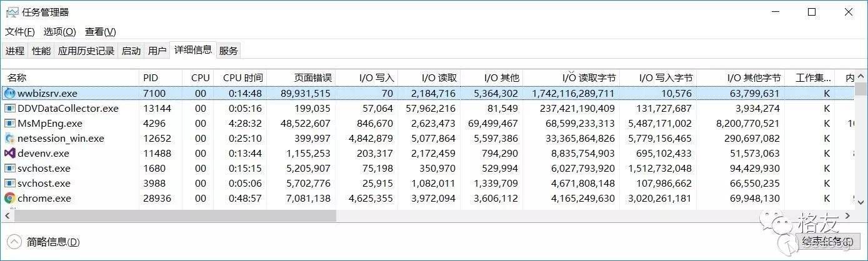The height and width of the screenshot is (261, 868).
Task: Switch to the 用户 tab
Action: click(x=157, y=51)
